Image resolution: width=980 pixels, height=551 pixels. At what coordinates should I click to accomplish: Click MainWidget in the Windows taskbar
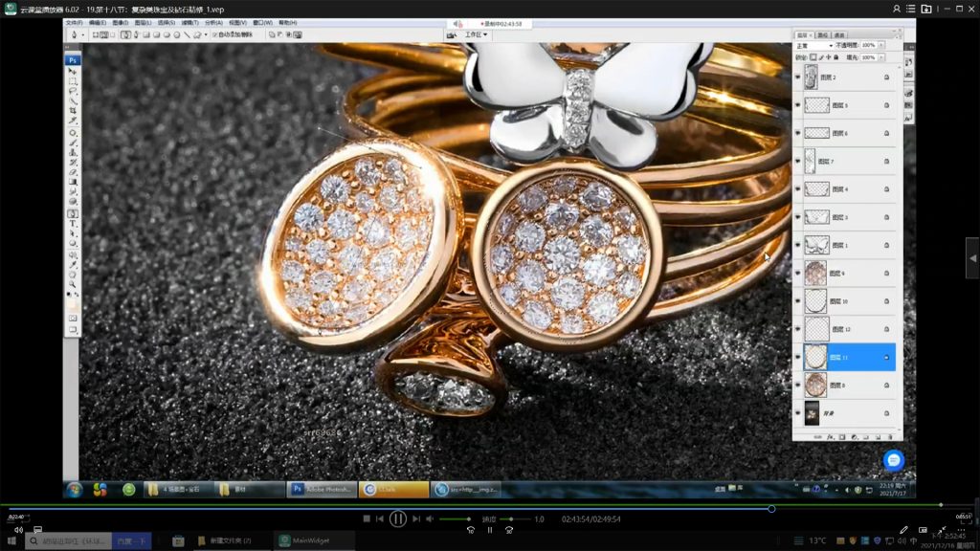click(304, 540)
